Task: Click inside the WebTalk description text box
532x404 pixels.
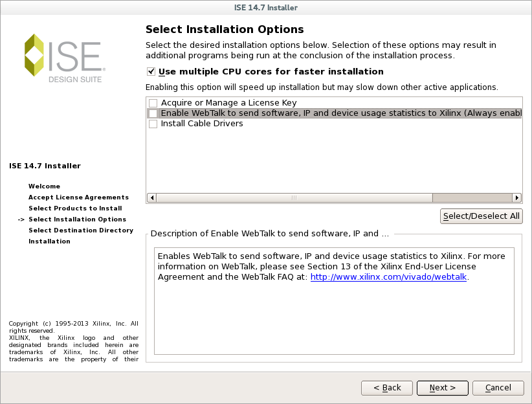Action: [x=334, y=317]
